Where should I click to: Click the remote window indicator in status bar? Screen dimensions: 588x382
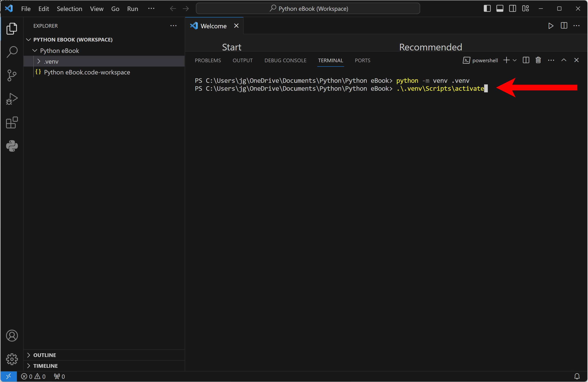pyautogui.click(x=8, y=376)
